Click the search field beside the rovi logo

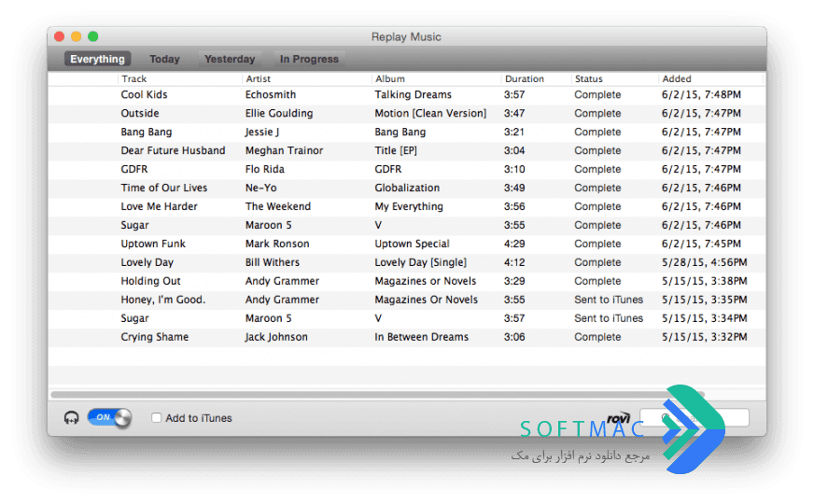695,417
